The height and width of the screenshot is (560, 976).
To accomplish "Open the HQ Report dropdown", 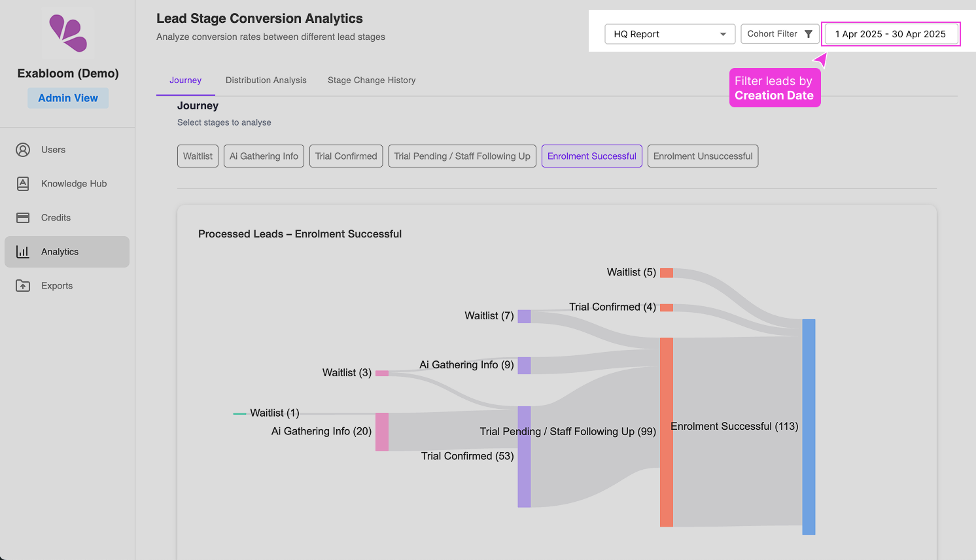I will pyautogui.click(x=670, y=34).
